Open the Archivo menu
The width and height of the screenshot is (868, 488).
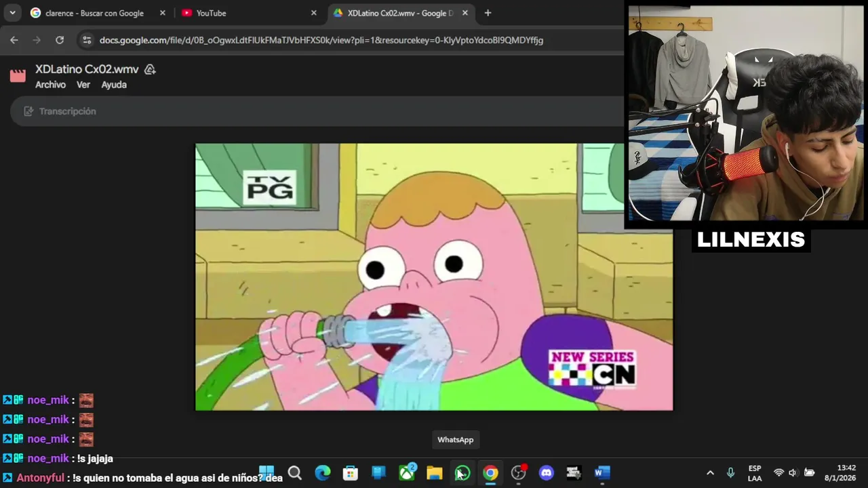point(50,85)
